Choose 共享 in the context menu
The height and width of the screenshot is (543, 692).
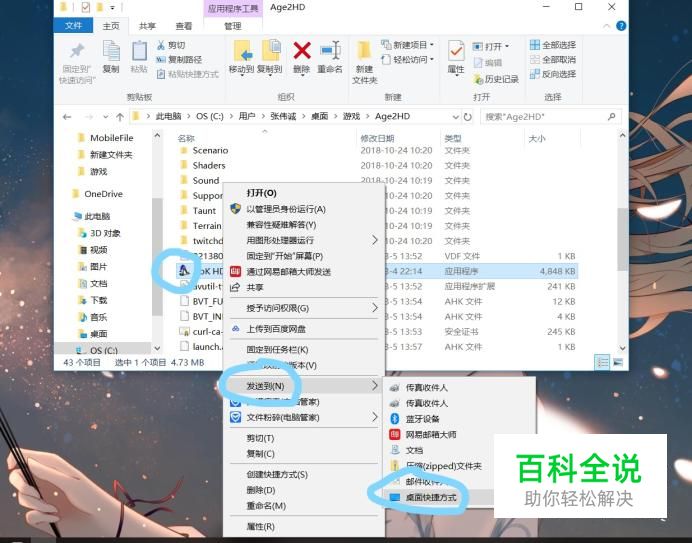pos(255,287)
